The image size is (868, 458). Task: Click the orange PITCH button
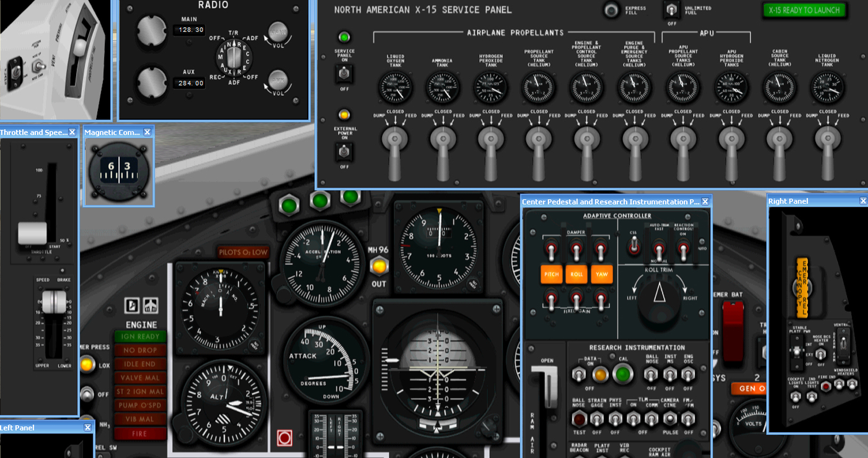click(551, 274)
